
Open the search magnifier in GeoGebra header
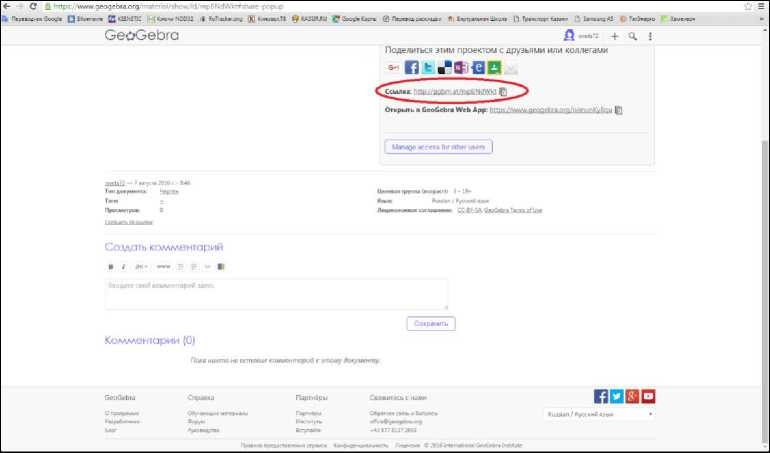(632, 36)
